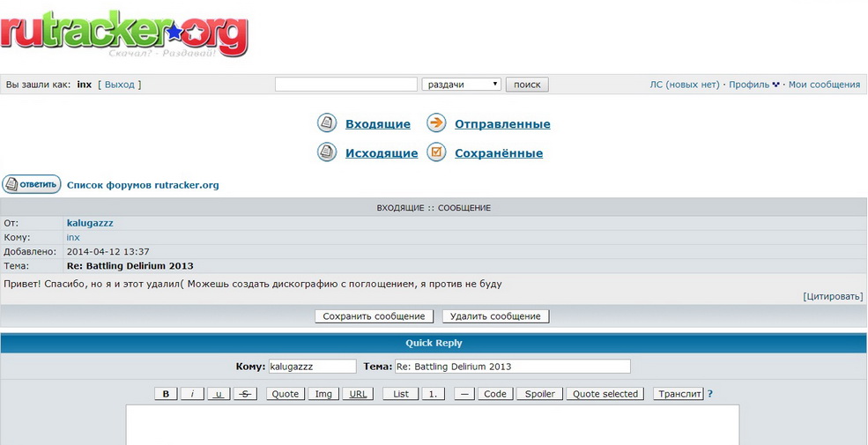Click into the top search field
Viewport: 868px width, 445px height.
[x=346, y=84]
